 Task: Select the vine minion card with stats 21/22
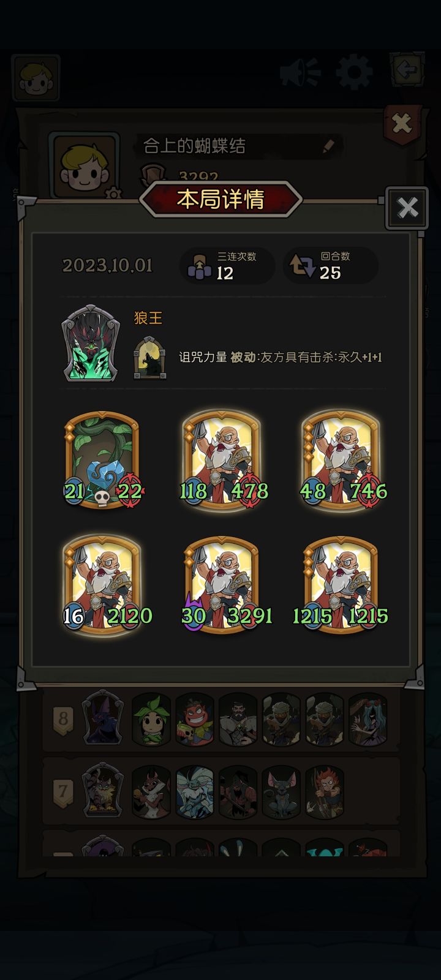click(102, 459)
